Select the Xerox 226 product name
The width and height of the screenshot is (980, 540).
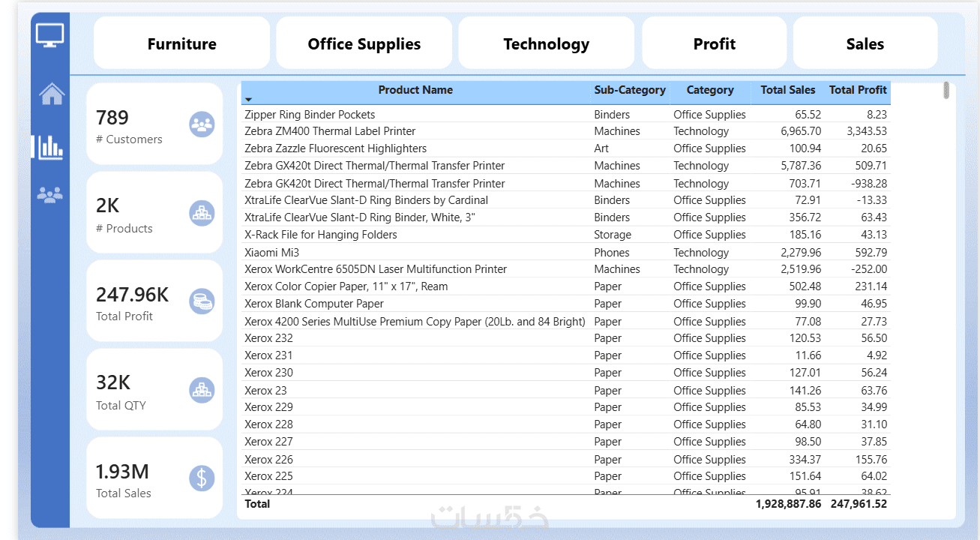point(268,460)
